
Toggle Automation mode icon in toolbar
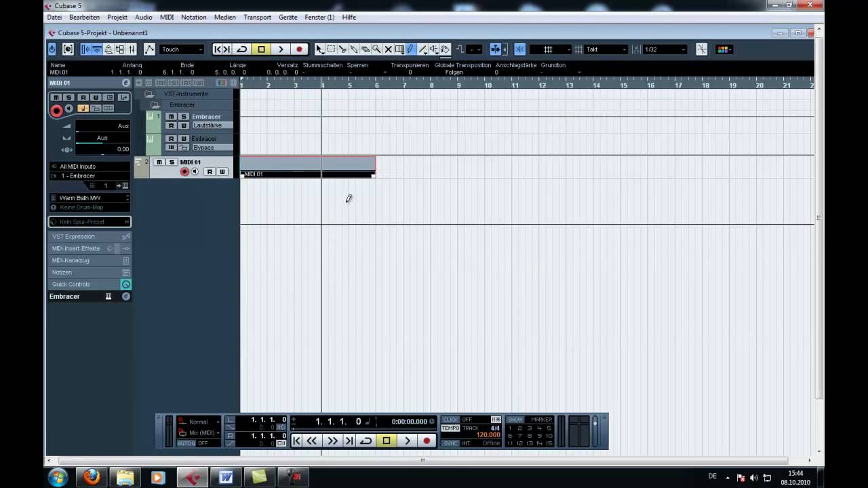click(149, 49)
